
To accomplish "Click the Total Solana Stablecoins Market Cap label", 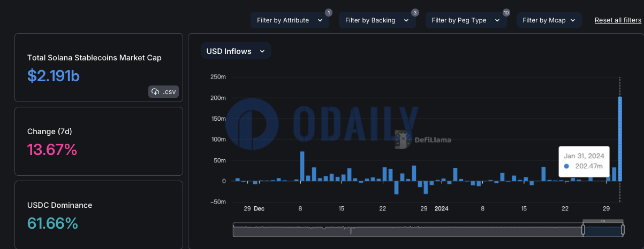I will click(94, 58).
